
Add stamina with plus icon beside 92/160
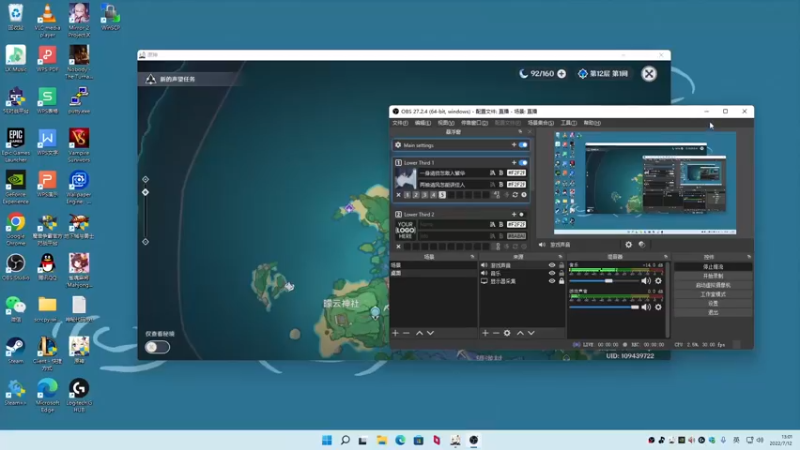[x=562, y=74]
